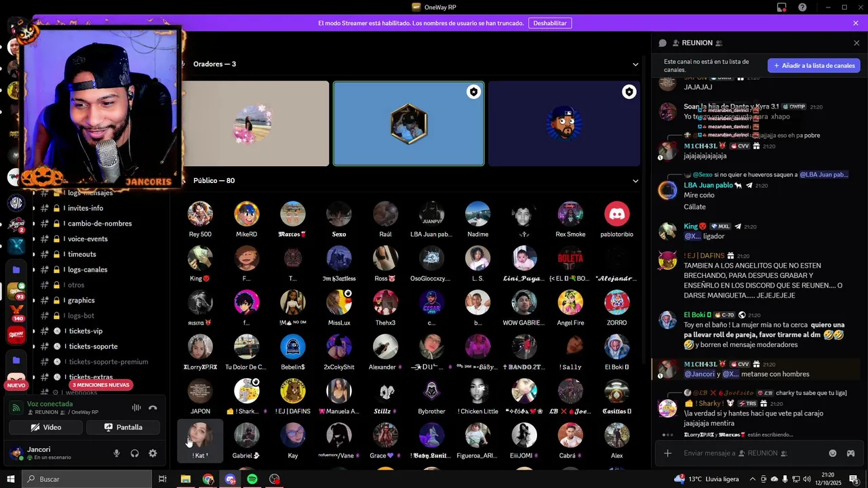Click the @Jancori mention in M1CH43L's message
This screenshot has width=868, height=488.
pos(699,374)
